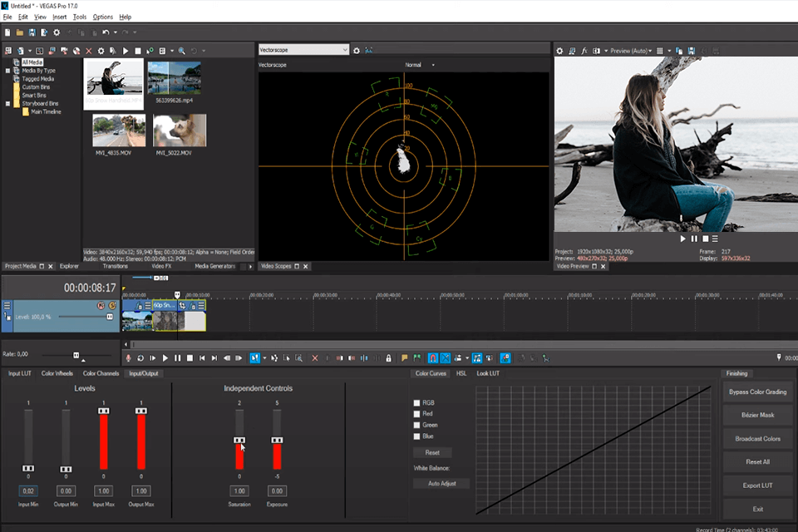Open the Preview (Auto) quality dropdown
The width and height of the screenshot is (798, 532).
[631, 51]
